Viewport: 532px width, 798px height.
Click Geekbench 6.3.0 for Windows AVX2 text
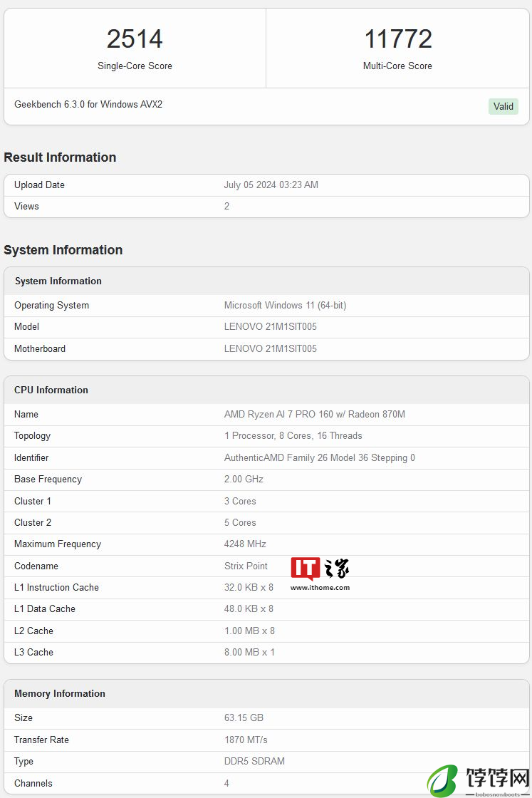click(x=88, y=104)
